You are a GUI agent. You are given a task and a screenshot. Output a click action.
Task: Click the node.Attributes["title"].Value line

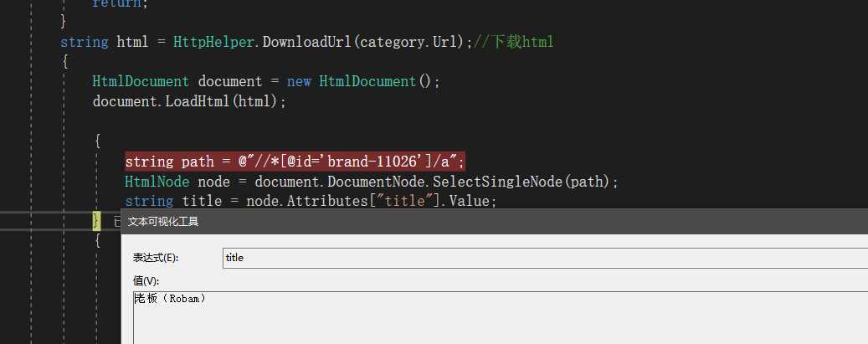pyautogui.click(x=311, y=201)
